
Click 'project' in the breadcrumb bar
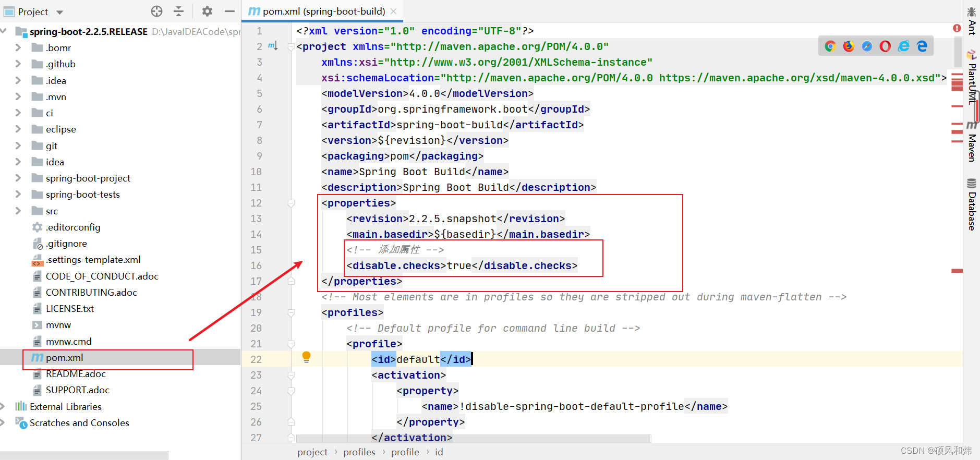[312, 452]
